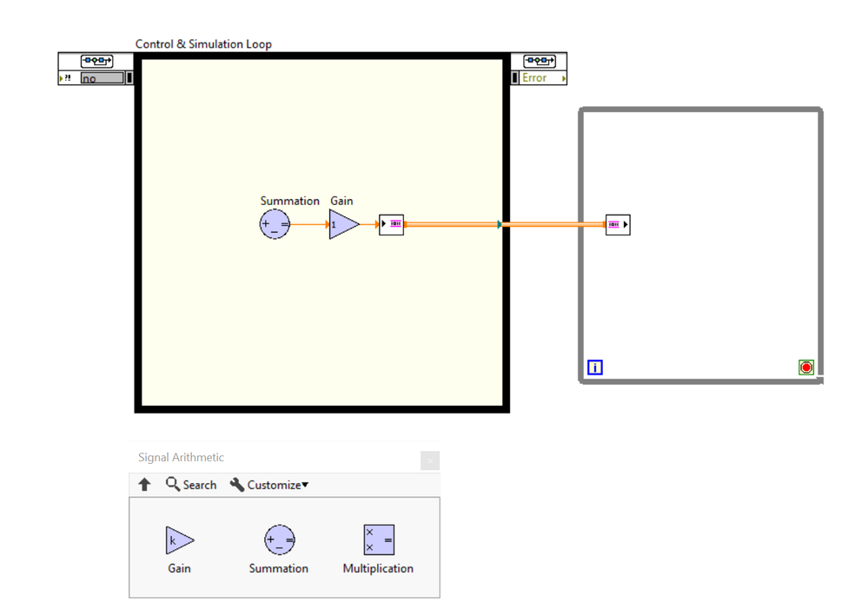The image size is (868, 616).
Task: Click the simulation loop output node icon
Action: (x=540, y=60)
